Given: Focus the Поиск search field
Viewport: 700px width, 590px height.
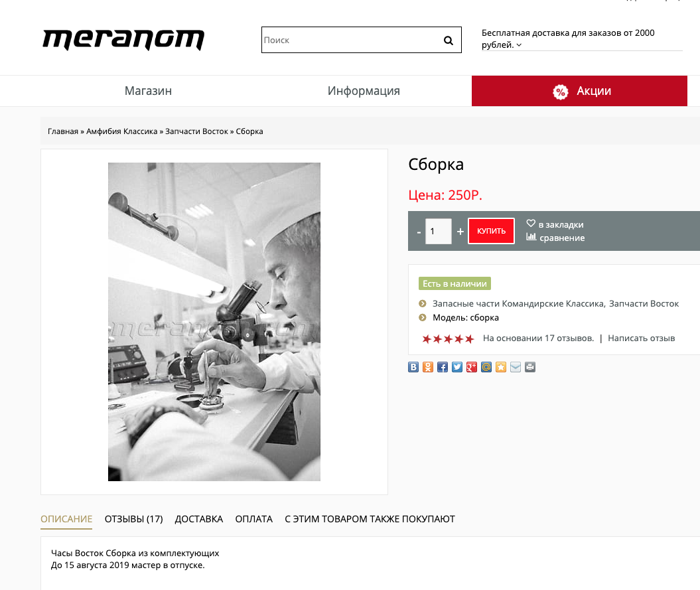Looking at the screenshot, I should coord(352,40).
